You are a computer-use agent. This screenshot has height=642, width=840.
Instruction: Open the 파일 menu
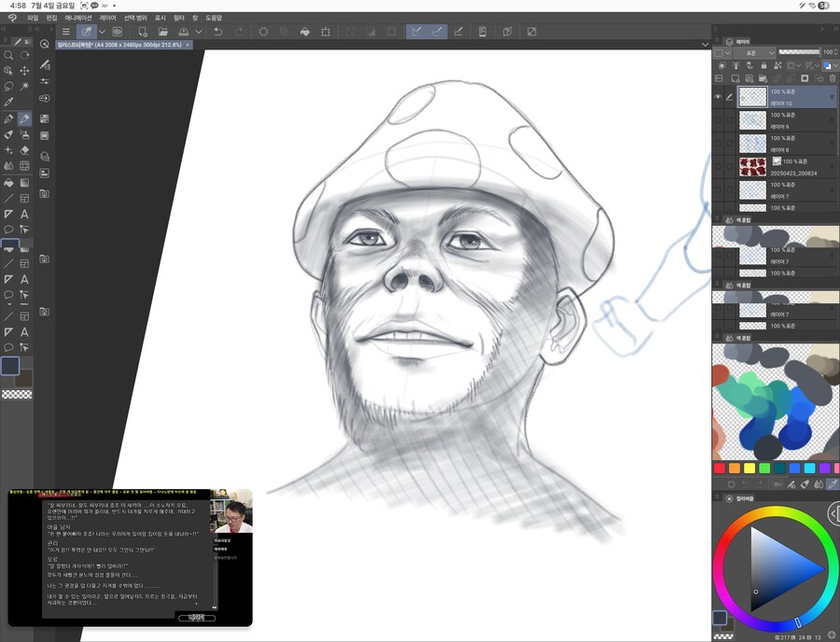point(33,18)
